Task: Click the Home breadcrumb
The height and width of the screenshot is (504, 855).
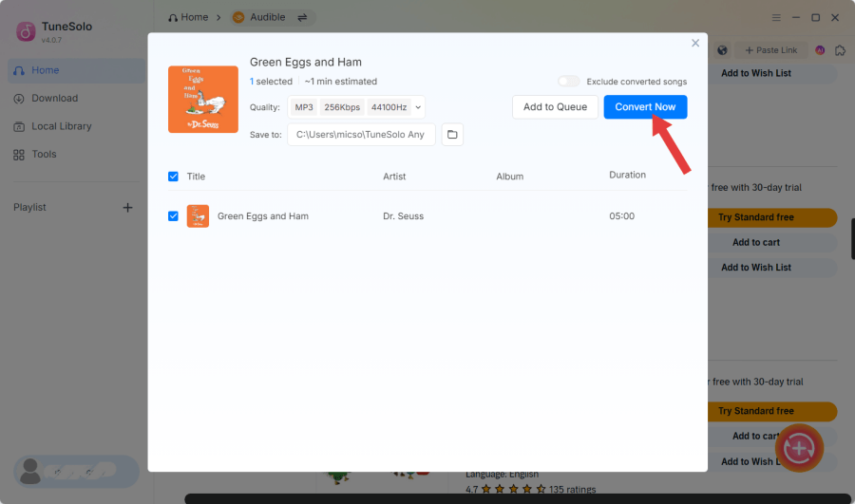Action: [x=188, y=17]
